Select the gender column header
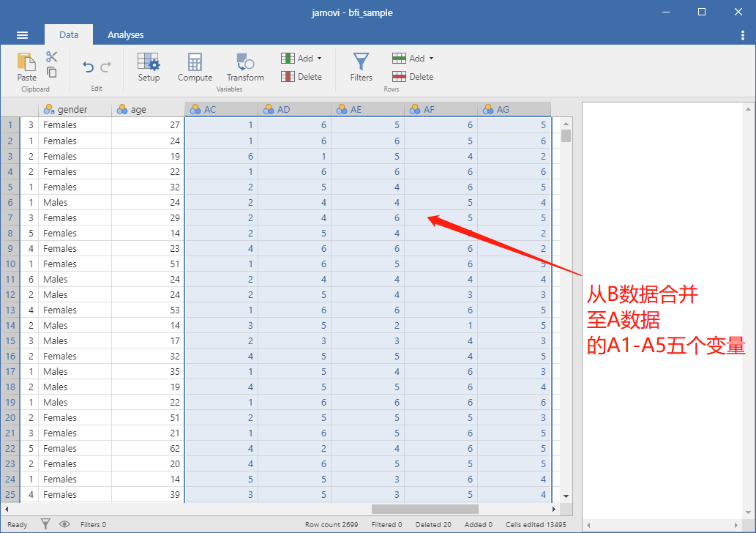 pyautogui.click(x=75, y=110)
